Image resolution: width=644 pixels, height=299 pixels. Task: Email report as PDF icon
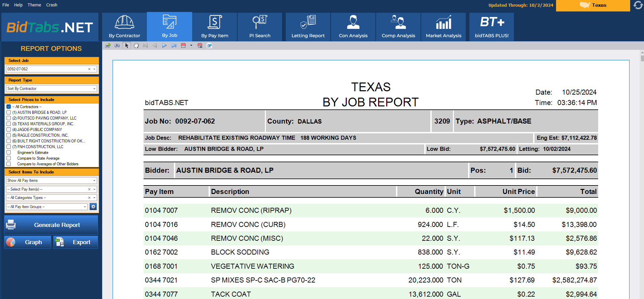tap(200, 45)
